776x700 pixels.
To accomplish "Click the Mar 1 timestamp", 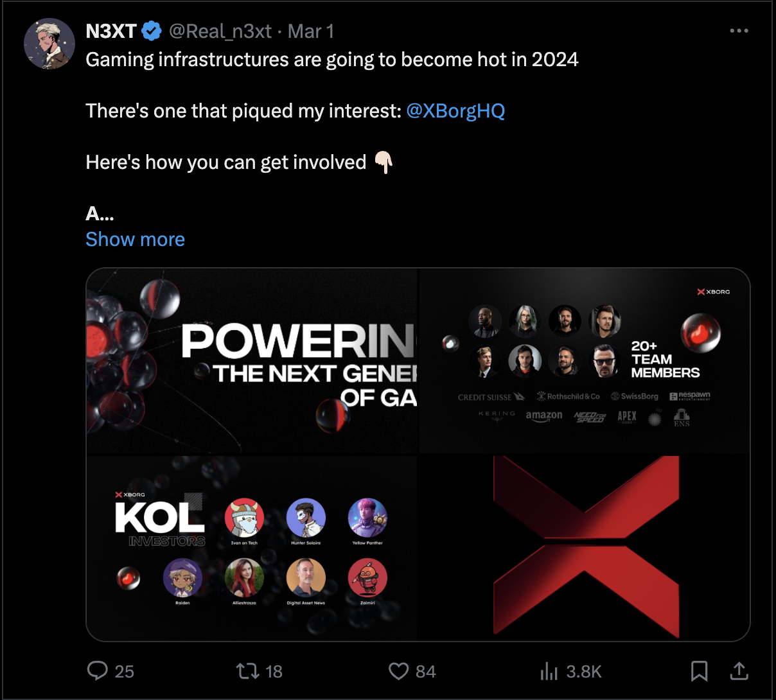I will [x=311, y=31].
